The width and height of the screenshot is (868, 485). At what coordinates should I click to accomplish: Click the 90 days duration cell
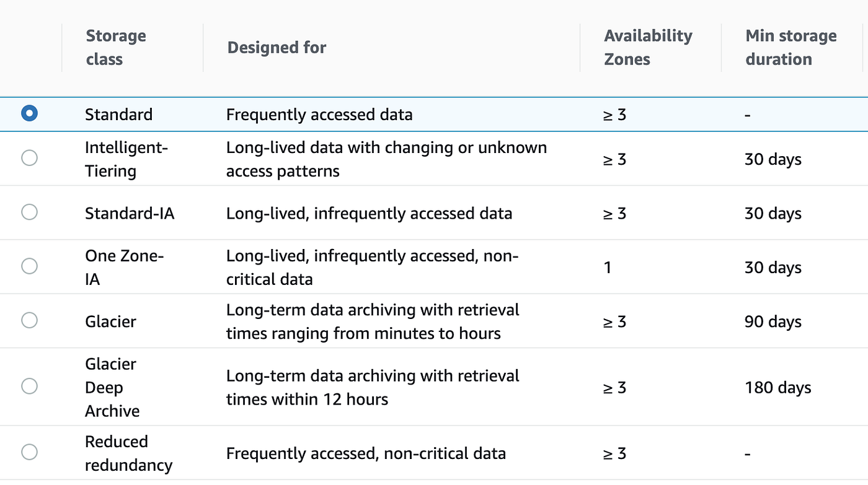pos(773,321)
